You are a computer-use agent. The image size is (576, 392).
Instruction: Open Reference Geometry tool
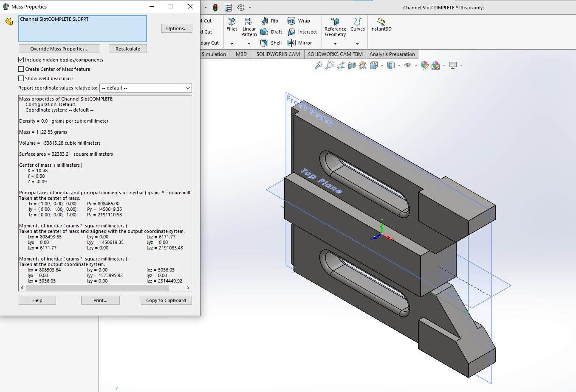[x=335, y=27]
